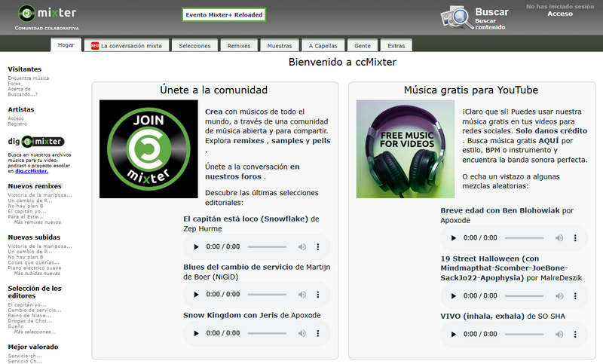Click Piano eléctrico suave in Nuevas subidas
This screenshot has height=364, width=603.
tap(35, 268)
